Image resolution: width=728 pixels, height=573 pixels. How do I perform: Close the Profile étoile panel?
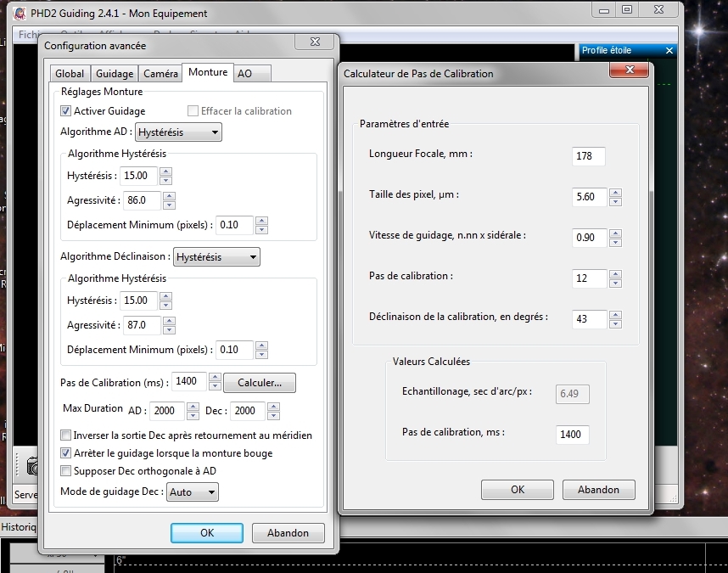click(669, 51)
